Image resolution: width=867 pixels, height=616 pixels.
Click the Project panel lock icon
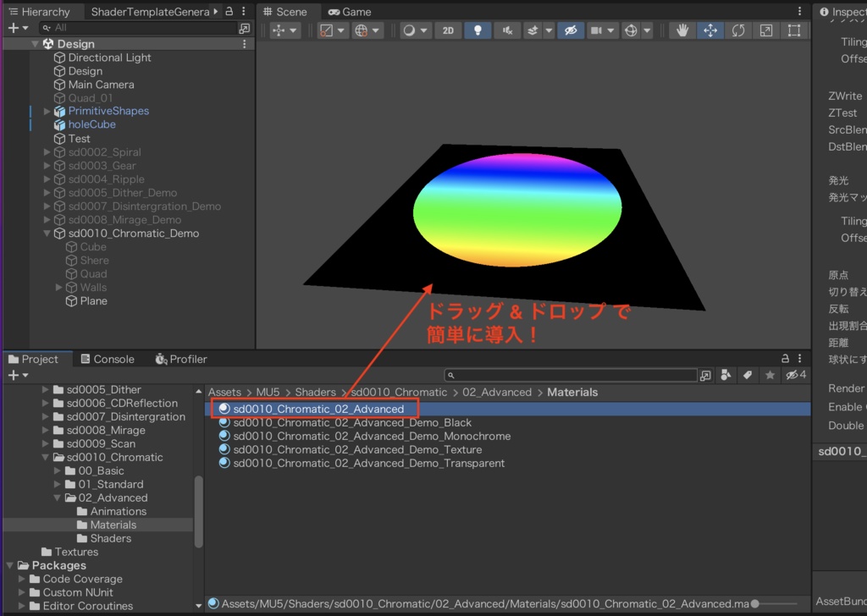(x=785, y=359)
